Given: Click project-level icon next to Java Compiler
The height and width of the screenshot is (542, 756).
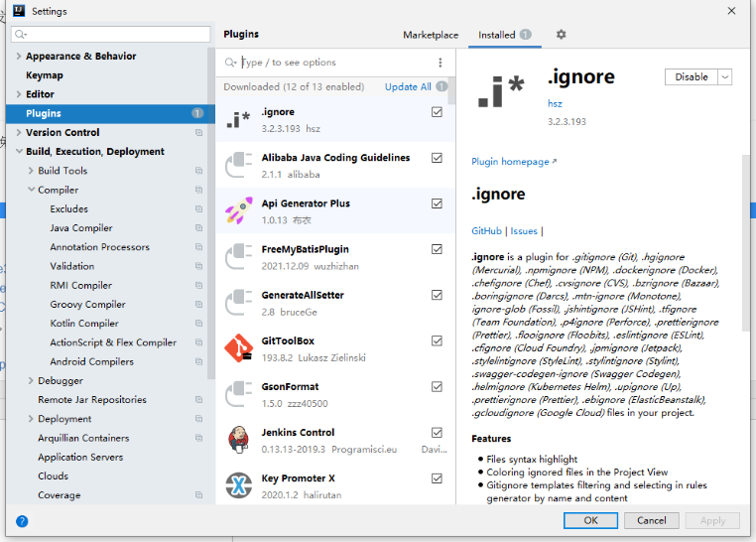Looking at the screenshot, I should 198,228.
